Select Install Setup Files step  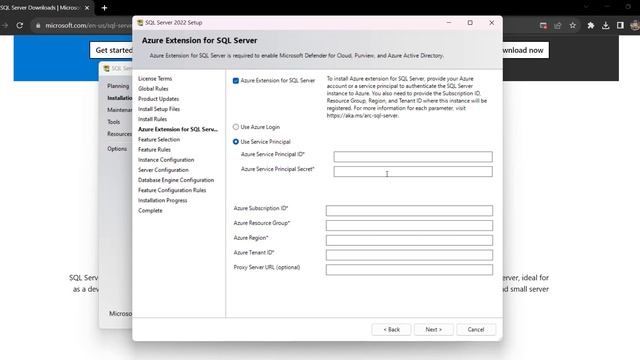(x=159, y=109)
